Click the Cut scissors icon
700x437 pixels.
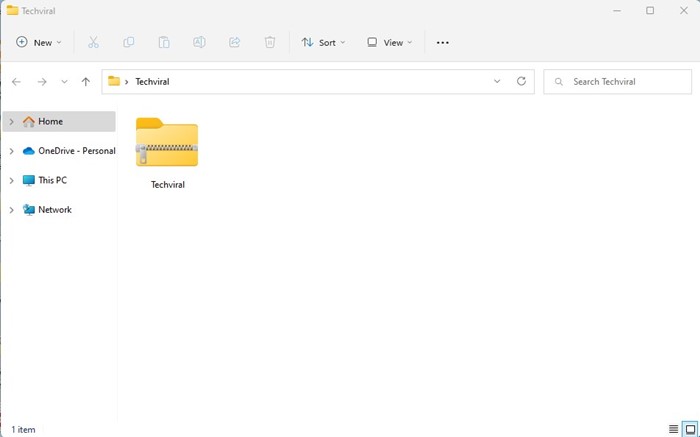93,42
